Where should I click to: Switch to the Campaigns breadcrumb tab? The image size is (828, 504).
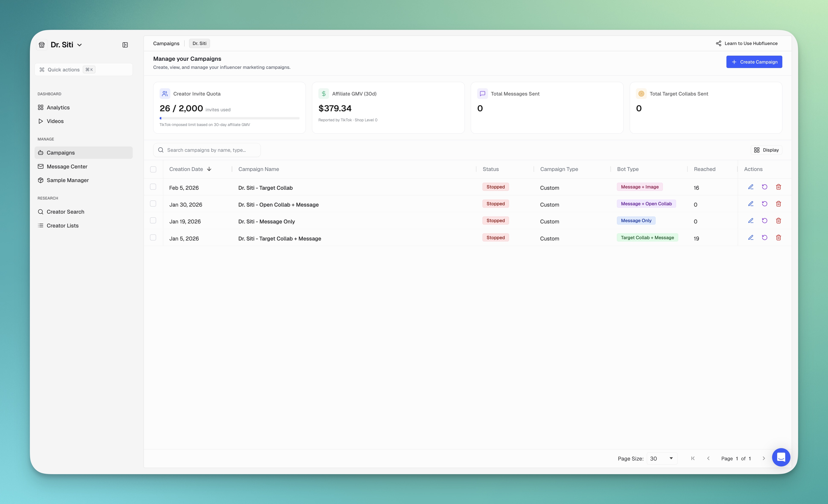point(166,43)
